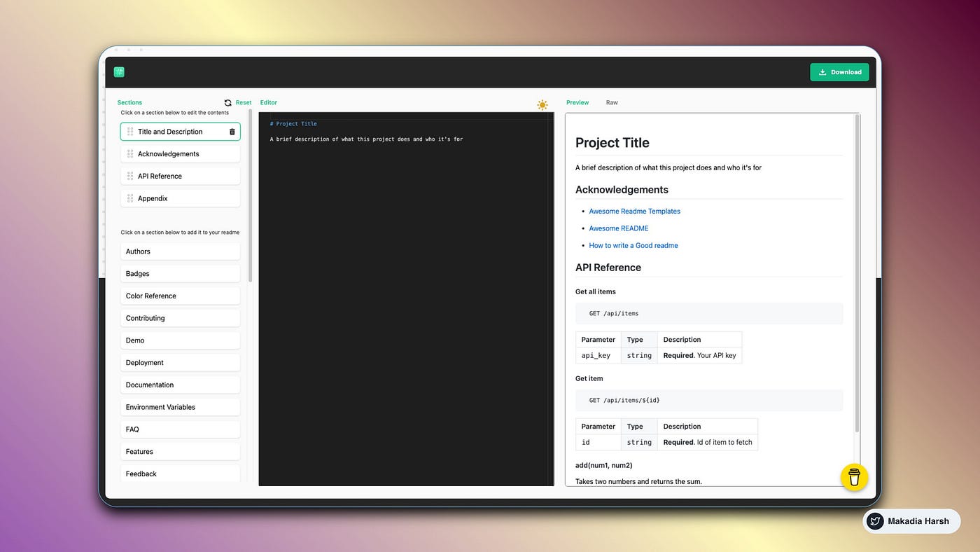Add the Color Reference section
This screenshot has width=980, height=552.
[181, 296]
